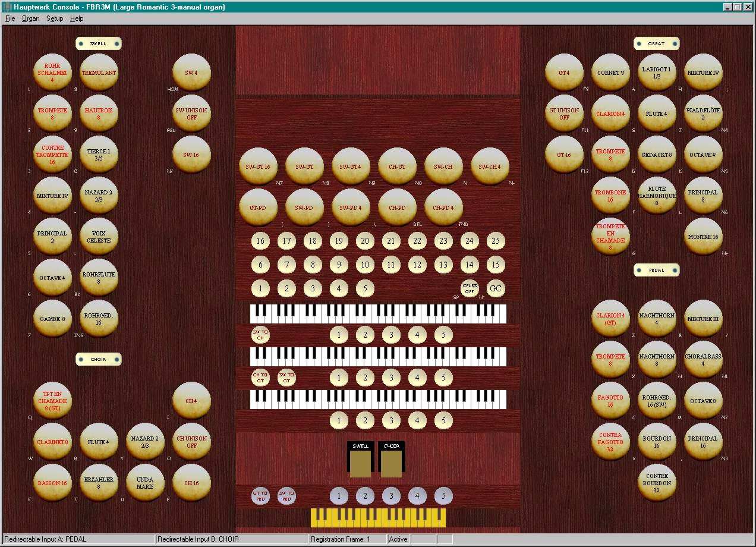The height and width of the screenshot is (547, 756).
Task: Enable the SW Unison Off stop
Action: (x=191, y=114)
